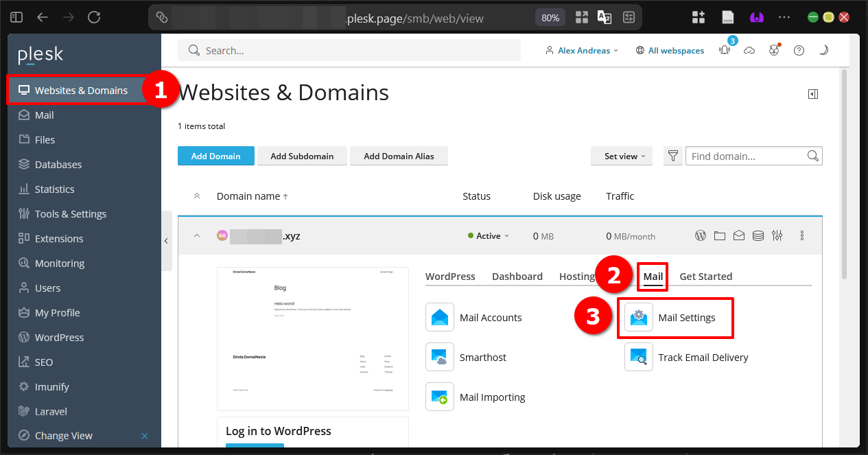The width and height of the screenshot is (868, 455).
Task: Open the databases icon in domain row
Action: tap(758, 235)
